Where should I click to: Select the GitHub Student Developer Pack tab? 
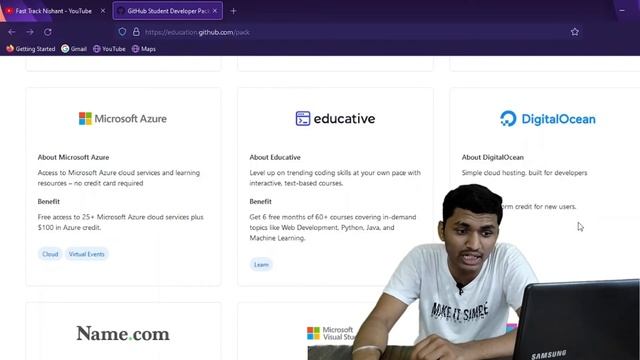(168, 11)
